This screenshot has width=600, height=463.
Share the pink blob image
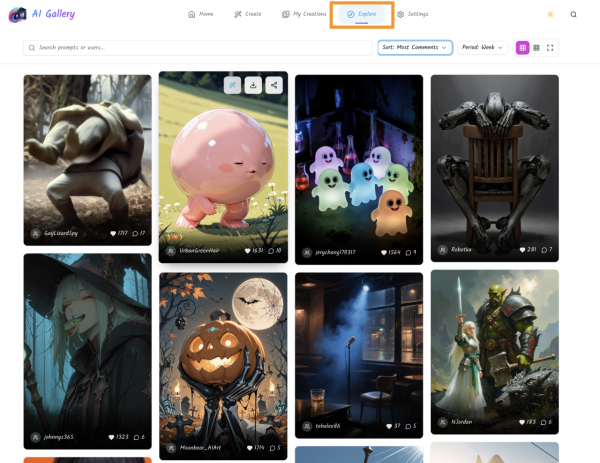click(x=273, y=85)
